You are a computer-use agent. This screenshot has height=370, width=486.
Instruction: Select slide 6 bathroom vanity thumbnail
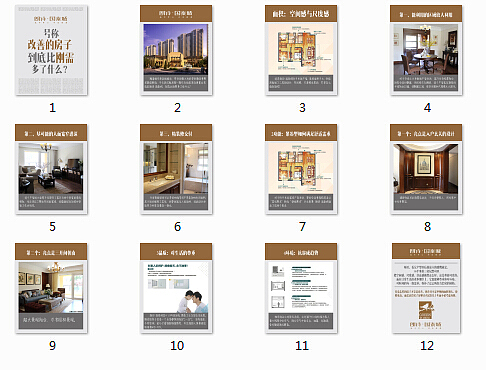pos(176,169)
